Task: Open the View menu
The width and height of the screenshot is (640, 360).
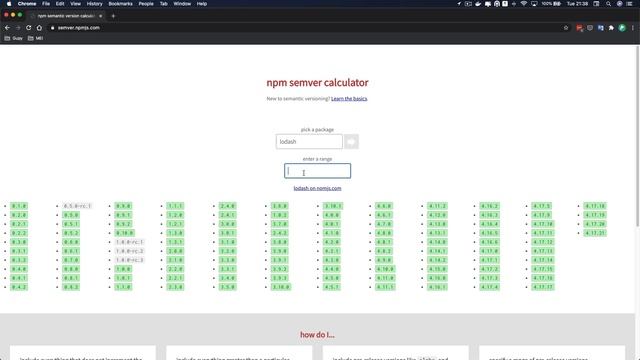Action: click(x=76, y=4)
